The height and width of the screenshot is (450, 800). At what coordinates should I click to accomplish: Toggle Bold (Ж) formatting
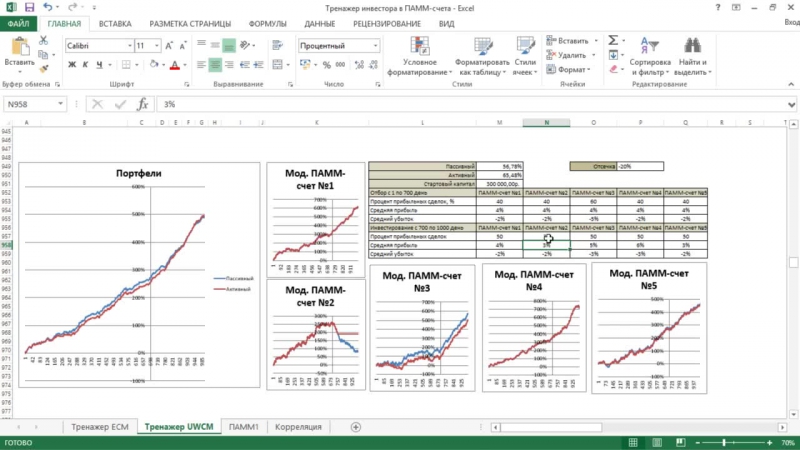click(71, 65)
